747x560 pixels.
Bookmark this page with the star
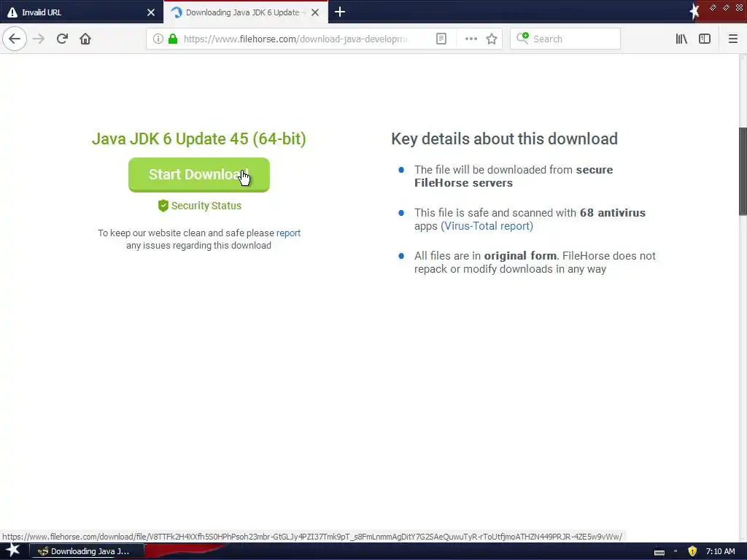coord(492,39)
